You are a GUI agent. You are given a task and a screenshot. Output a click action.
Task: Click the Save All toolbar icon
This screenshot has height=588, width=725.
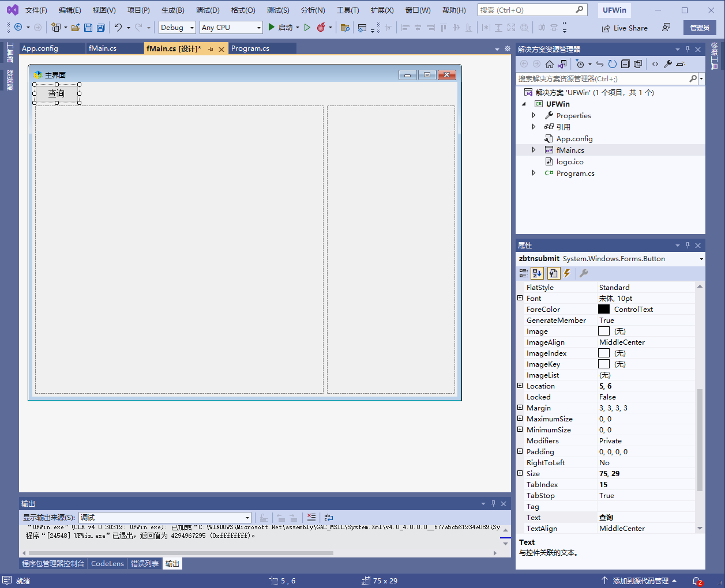(x=101, y=28)
